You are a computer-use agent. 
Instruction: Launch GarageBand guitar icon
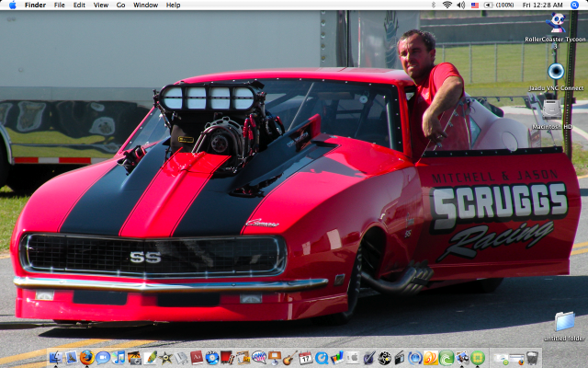click(x=290, y=357)
